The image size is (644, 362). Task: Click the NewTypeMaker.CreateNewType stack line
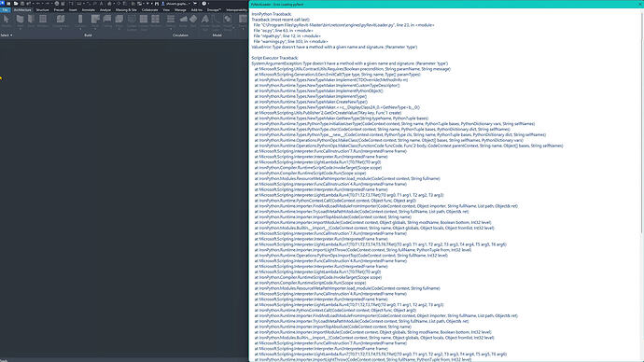pyautogui.click(x=311, y=102)
